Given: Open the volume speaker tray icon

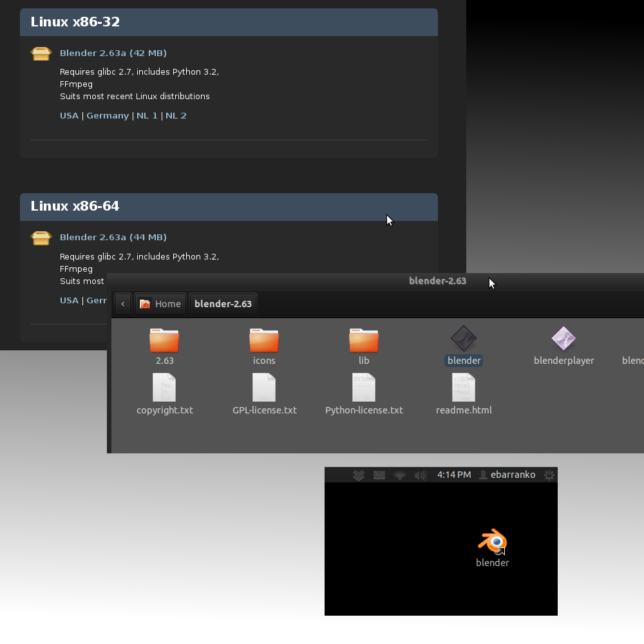Looking at the screenshot, I should click(x=421, y=476).
